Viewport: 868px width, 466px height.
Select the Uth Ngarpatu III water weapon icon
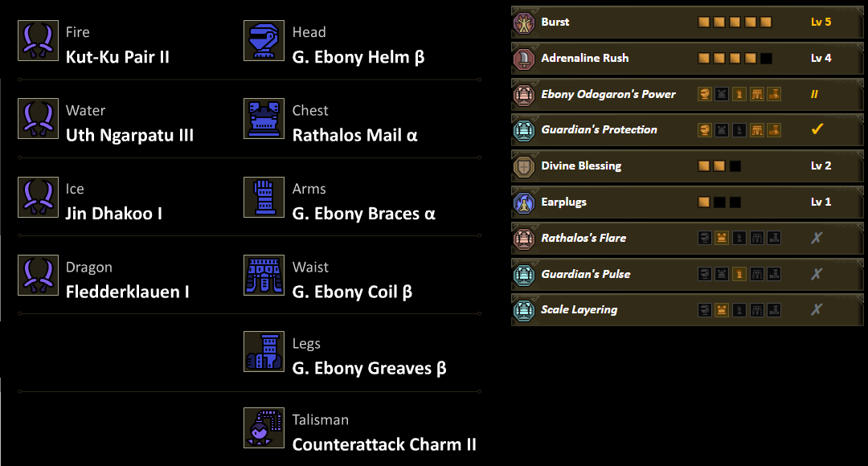(x=38, y=119)
